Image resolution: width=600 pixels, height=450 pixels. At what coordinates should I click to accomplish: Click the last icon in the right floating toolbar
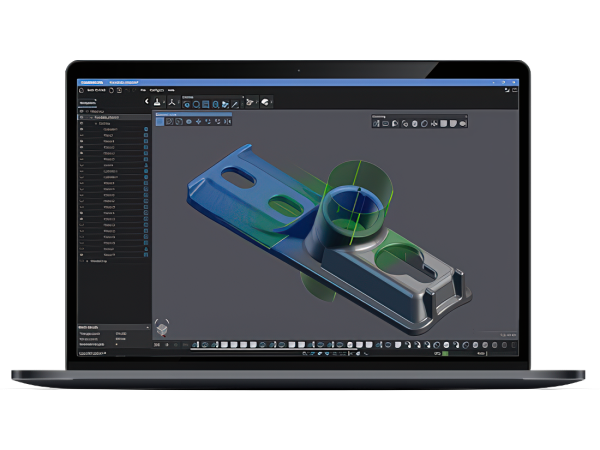click(x=461, y=123)
